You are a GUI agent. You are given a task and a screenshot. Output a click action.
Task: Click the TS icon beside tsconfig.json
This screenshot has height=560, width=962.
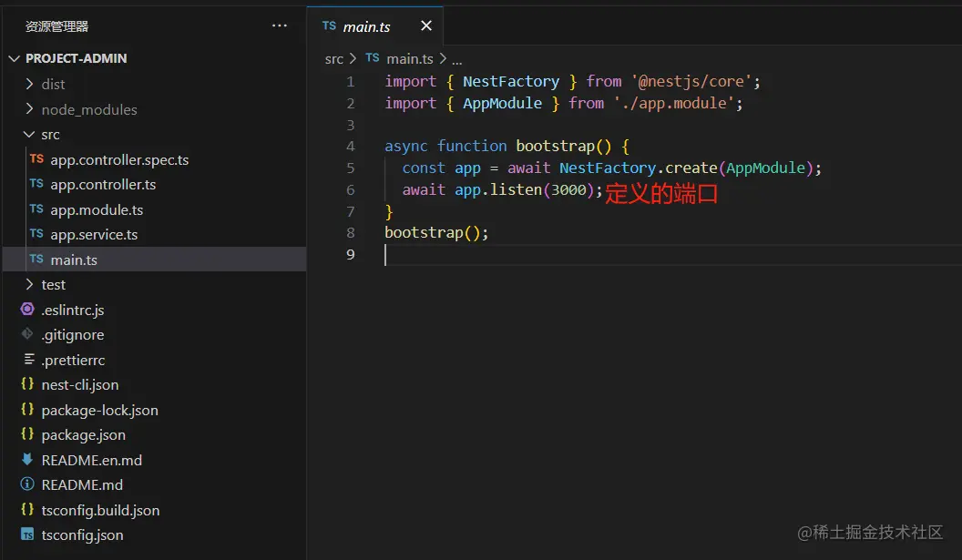click(x=27, y=535)
